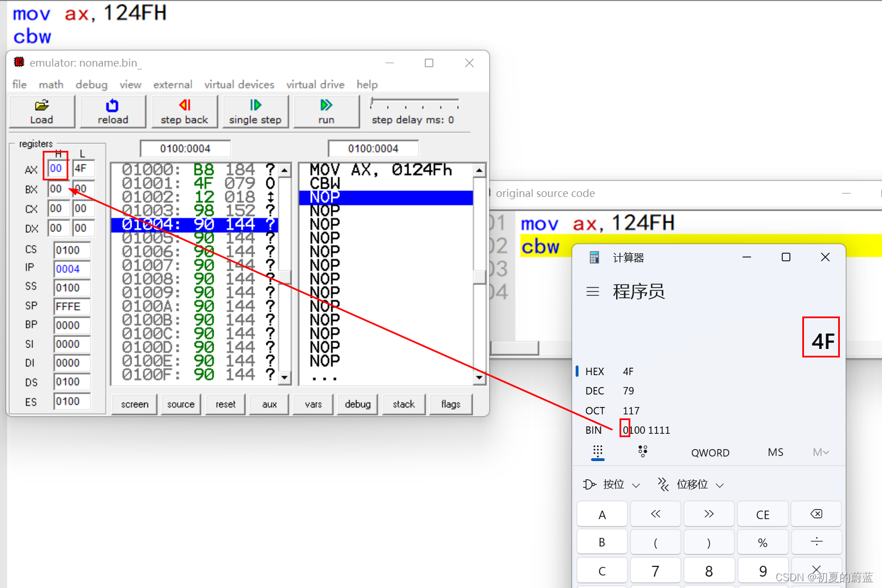This screenshot has width=882, height=588.
Task: Select memory row 01003: 98
Action: [195, 211]
